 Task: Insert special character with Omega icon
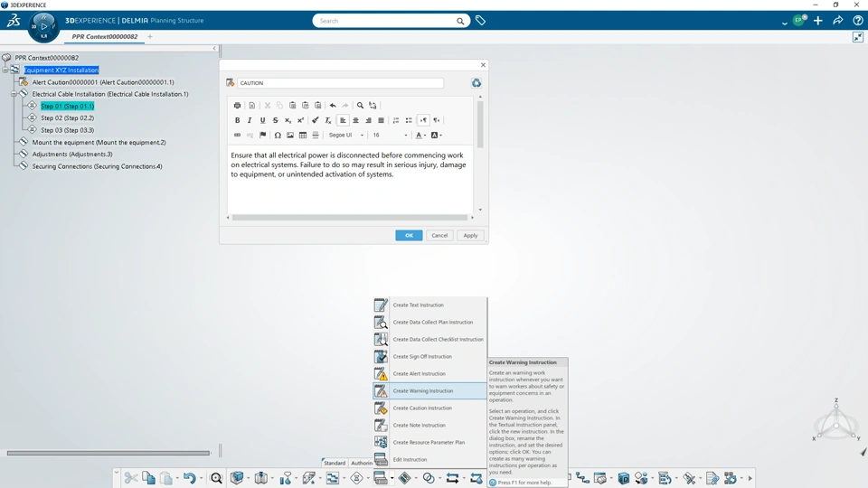(x=278, y=135)
